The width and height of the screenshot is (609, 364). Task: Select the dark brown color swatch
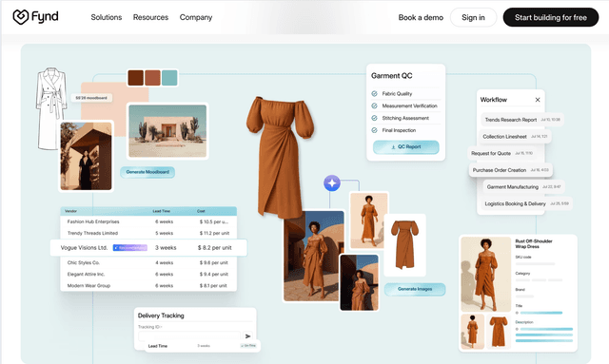click(x=135, y=78)
